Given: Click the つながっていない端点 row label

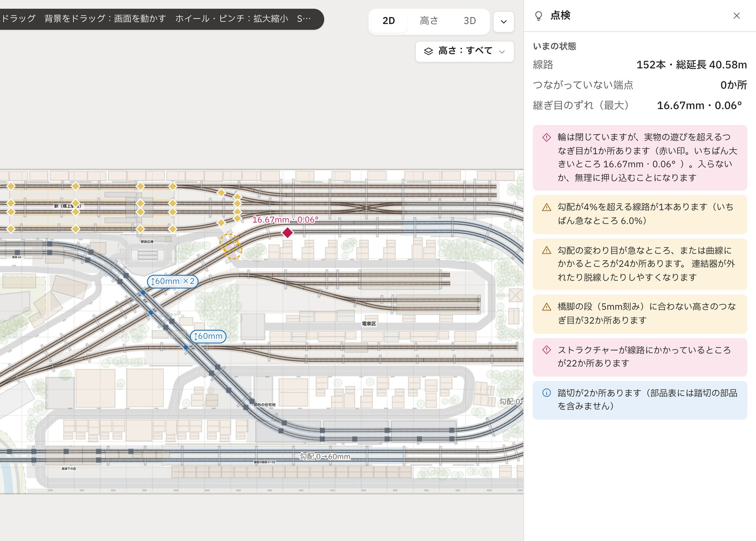Looking at the screenshot, I should pyautogui.click(x=583, y=85).
